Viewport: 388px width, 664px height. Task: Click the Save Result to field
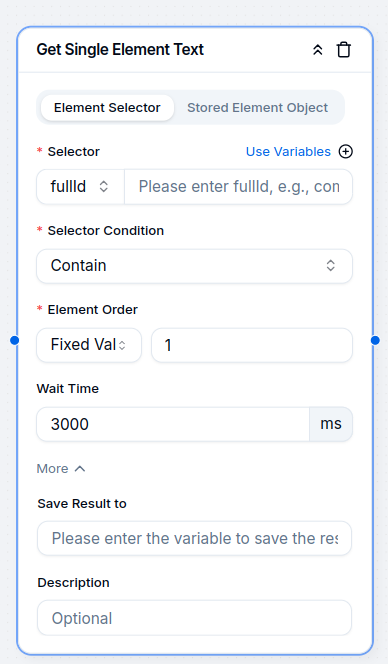pos(194,538)
